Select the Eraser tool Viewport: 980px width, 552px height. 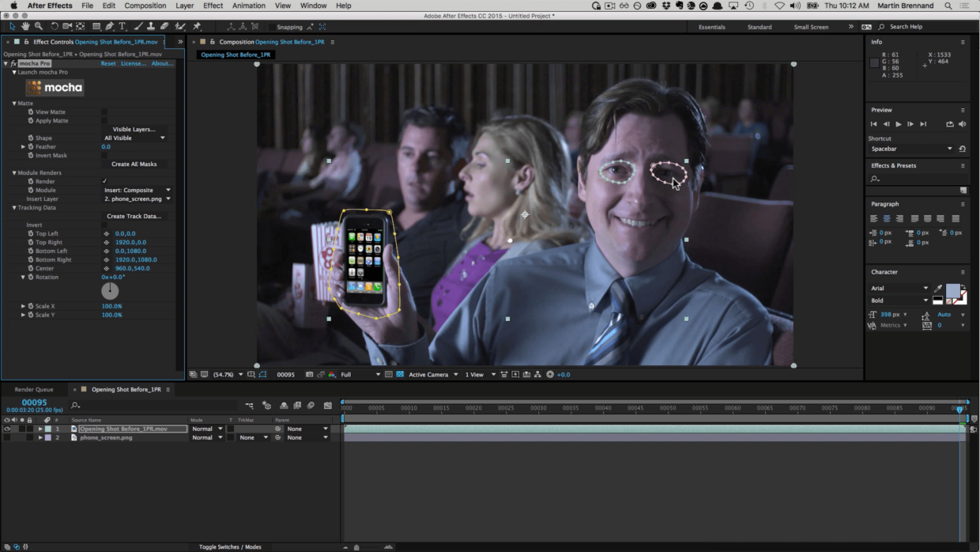pos(164,26)
